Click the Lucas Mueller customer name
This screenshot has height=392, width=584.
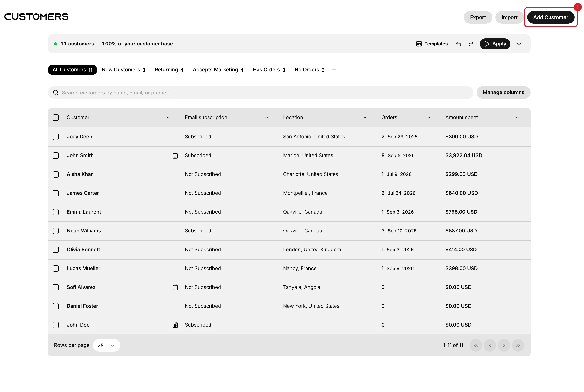tap(83, 268)
